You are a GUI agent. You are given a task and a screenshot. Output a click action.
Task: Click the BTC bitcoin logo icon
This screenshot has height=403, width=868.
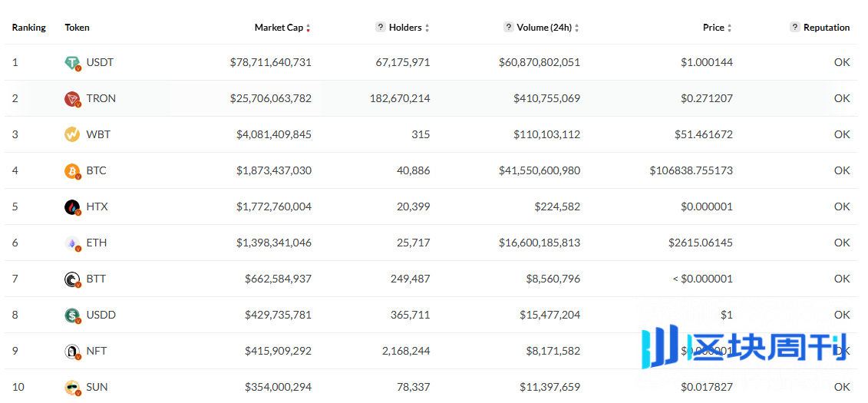[72, 171]
